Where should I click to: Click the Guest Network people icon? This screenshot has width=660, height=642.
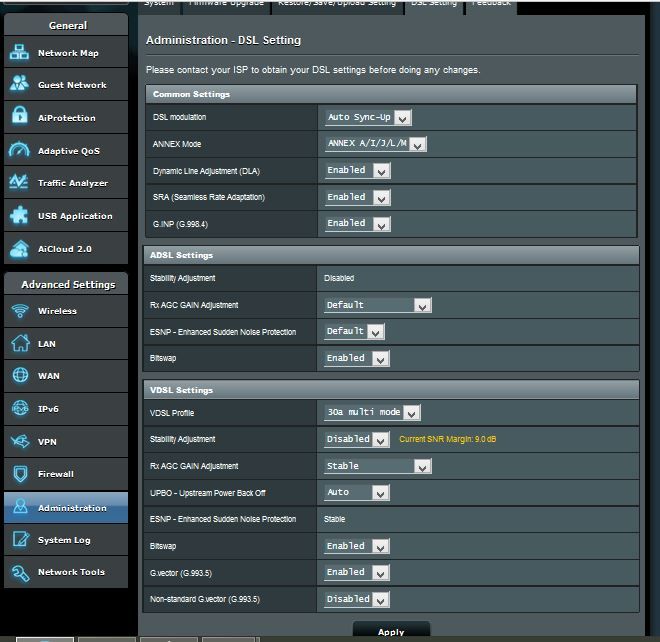point(19,84)
